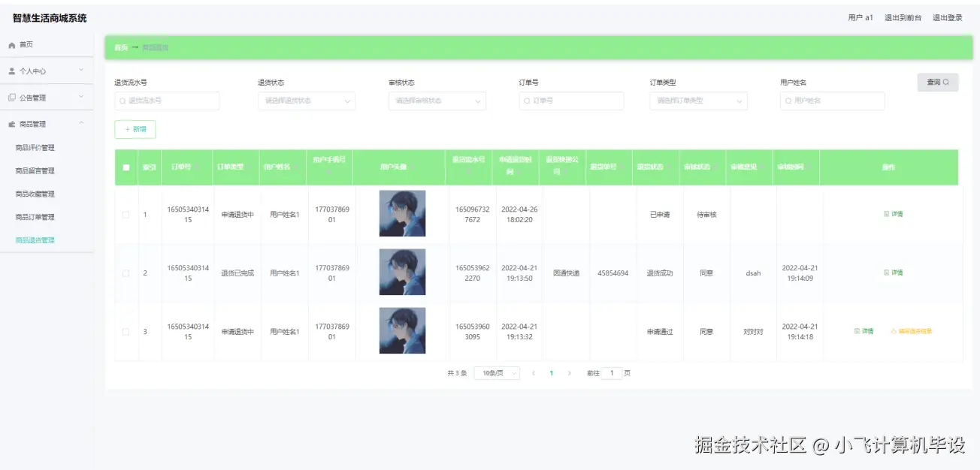
Task: Collapse the 商品管理 sidebar menu
Action: coord(47,124)
